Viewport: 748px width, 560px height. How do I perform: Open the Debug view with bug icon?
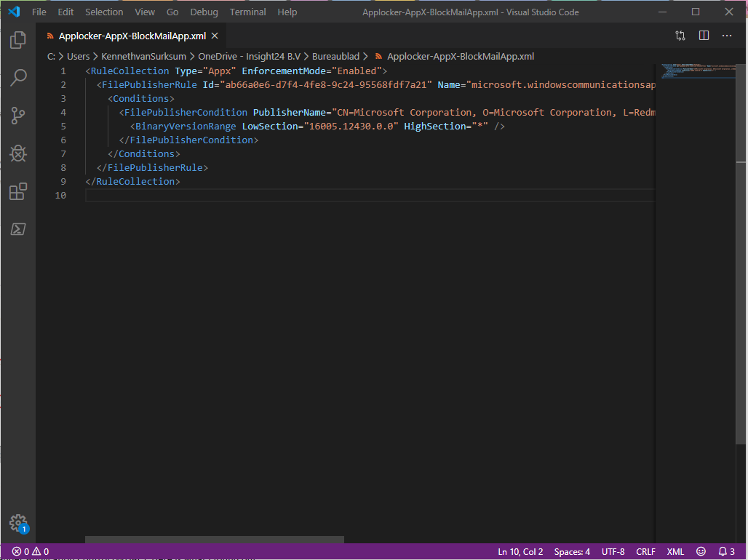pos(18,153)
